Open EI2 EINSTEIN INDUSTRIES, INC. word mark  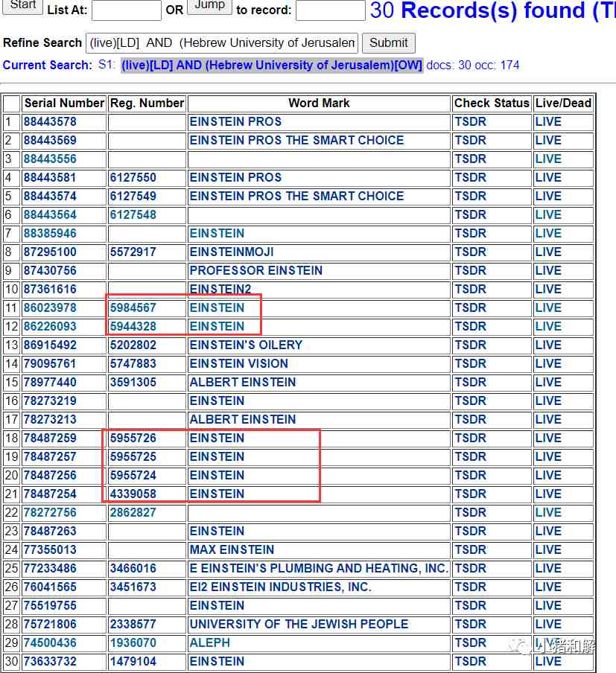click(281, 587)
